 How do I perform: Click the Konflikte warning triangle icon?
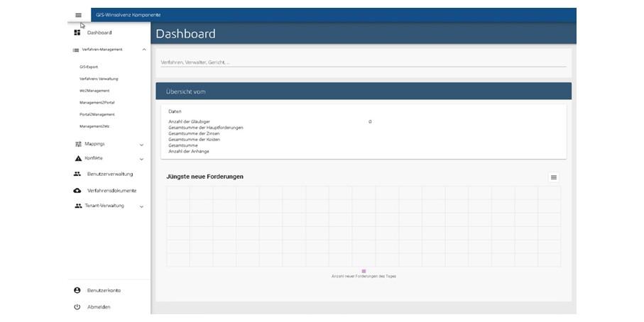tap(78, 158)
